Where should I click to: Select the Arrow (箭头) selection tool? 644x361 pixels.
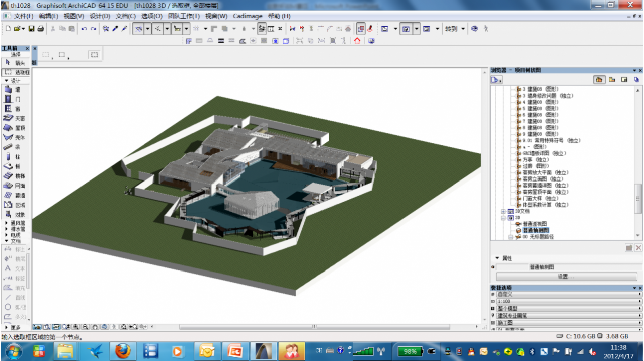pos(15,63)
